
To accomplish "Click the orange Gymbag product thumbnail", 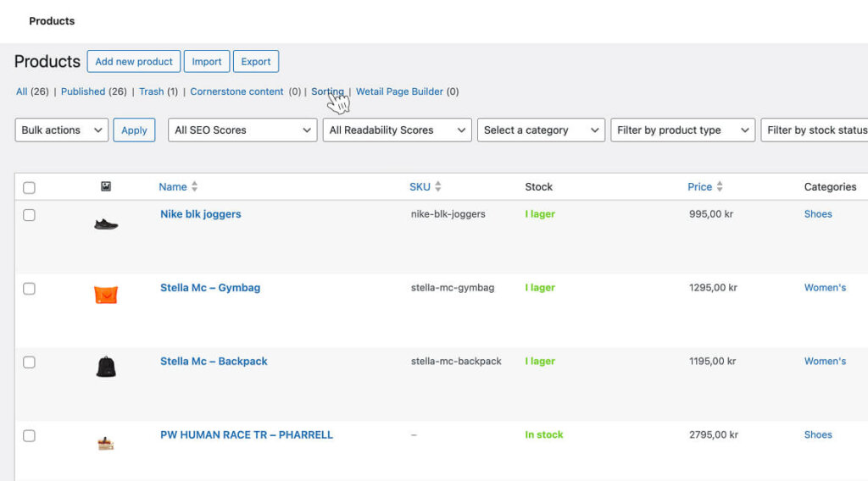I will [x=106, y=295].
